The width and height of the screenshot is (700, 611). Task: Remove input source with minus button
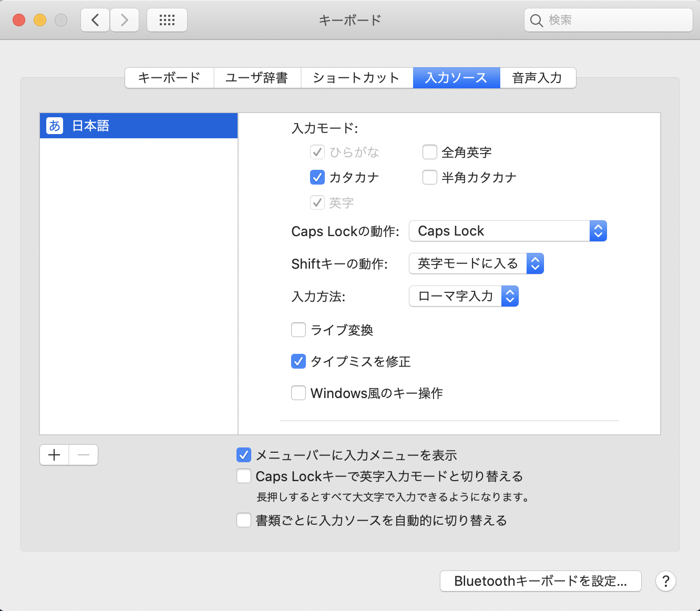[84, 455]
